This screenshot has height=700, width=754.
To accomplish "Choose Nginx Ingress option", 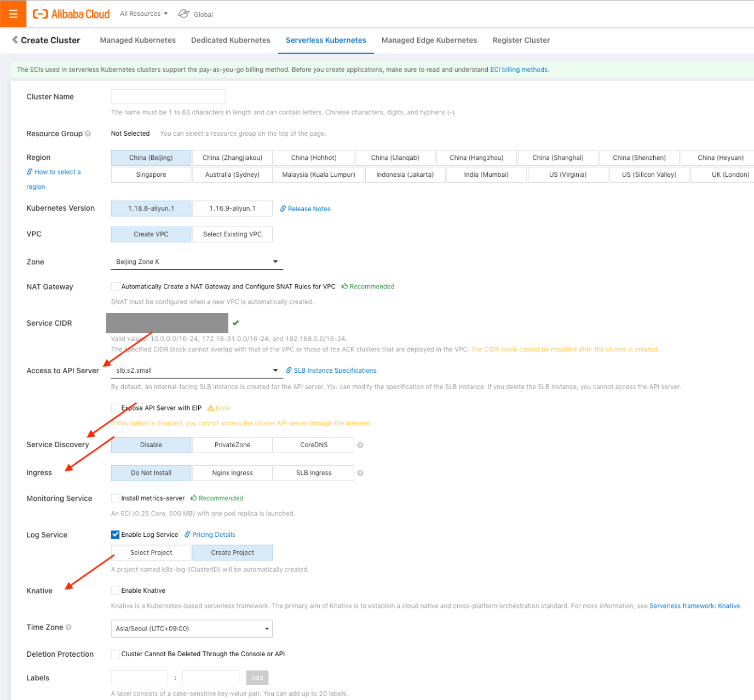I will click(232, 473).
